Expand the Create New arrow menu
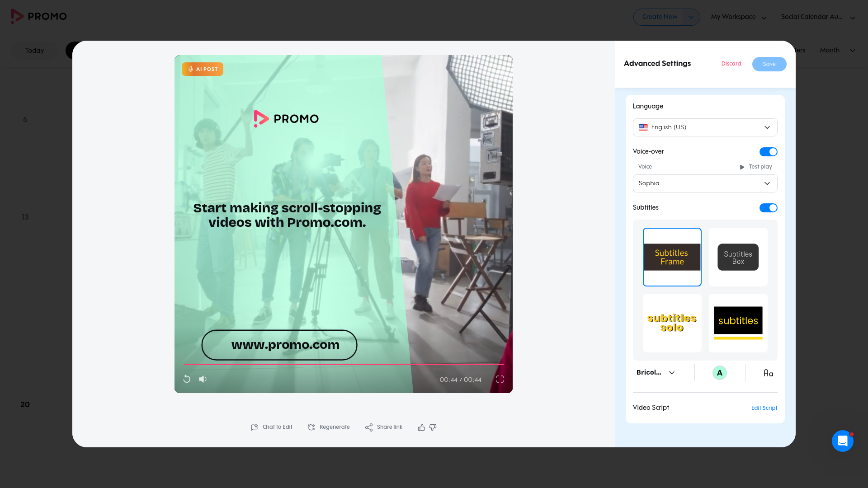The height and width of the screenshot is (488, 868). [x=691, y=17]
